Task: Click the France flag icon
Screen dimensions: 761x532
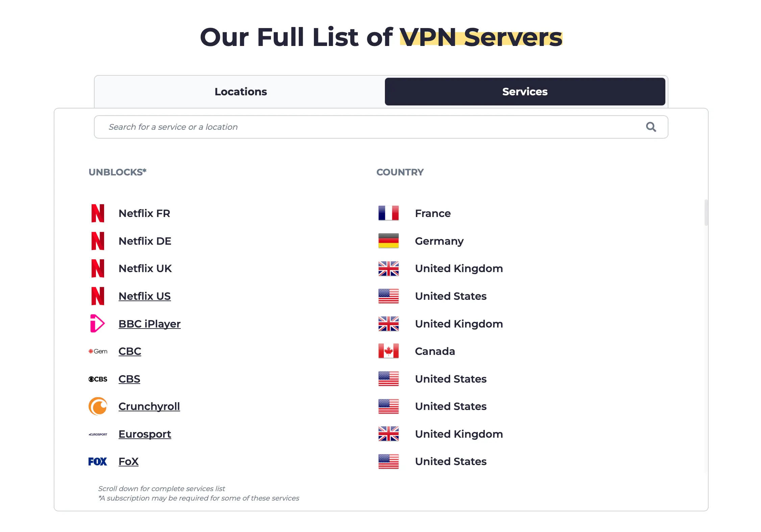Action: 389,213
